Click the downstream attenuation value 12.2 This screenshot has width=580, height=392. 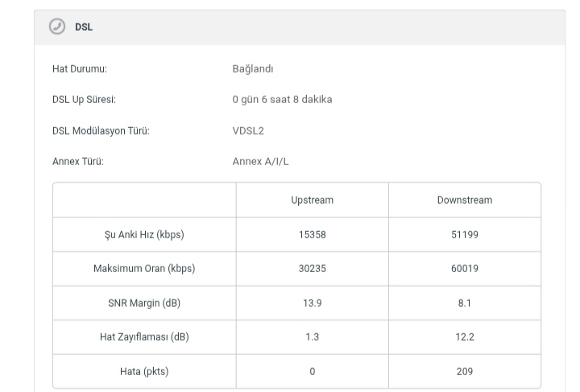(464, 337)
